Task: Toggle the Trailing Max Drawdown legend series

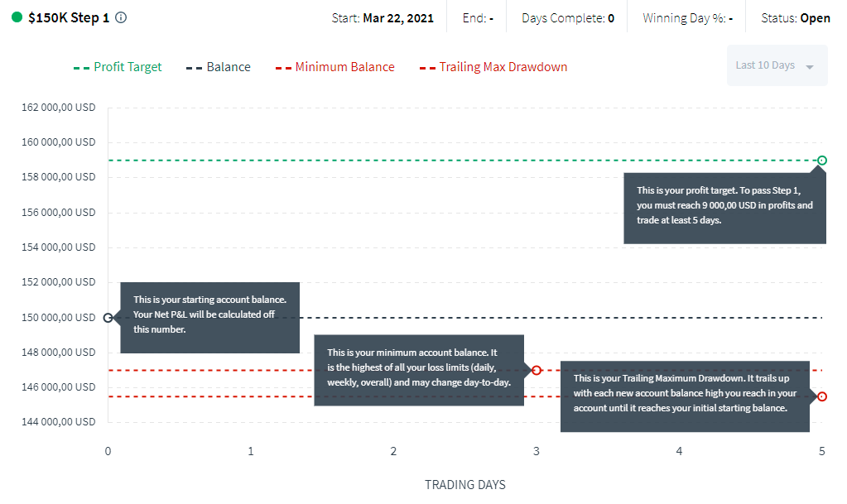Action: 493,67
